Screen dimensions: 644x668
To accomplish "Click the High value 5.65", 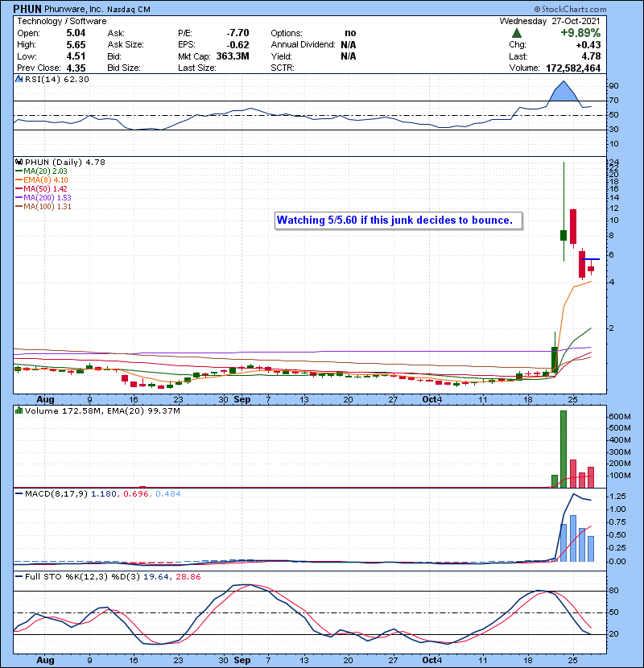I will click(76, 45).
